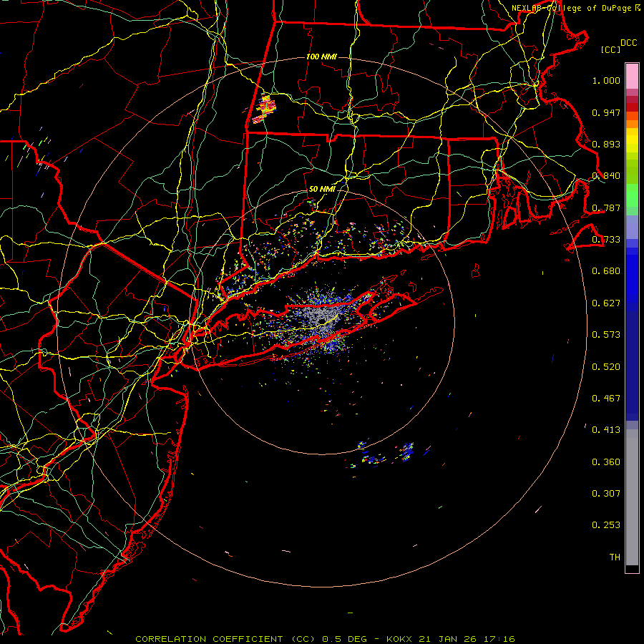Click the CORRELATION COEFFICIENT (CC) caption text
The width and height of the screenshot is (644, 644).
[225, 639]
